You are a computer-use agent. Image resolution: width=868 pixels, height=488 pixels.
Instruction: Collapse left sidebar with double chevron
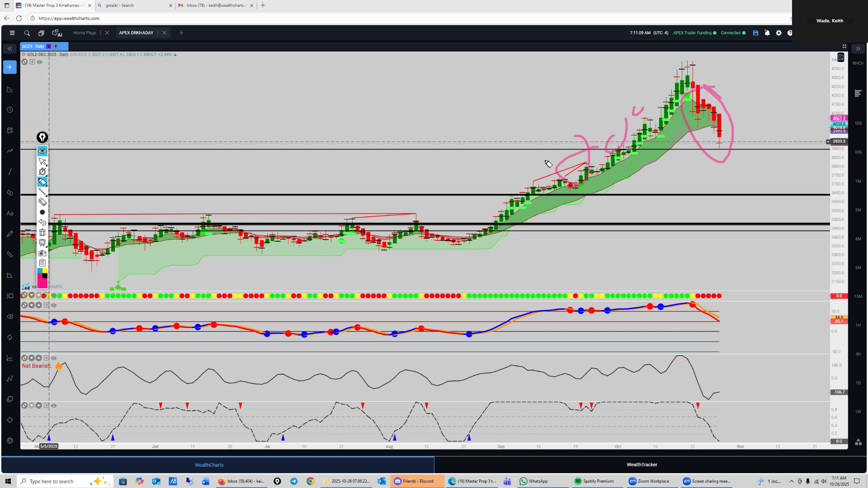coord(10,48)
